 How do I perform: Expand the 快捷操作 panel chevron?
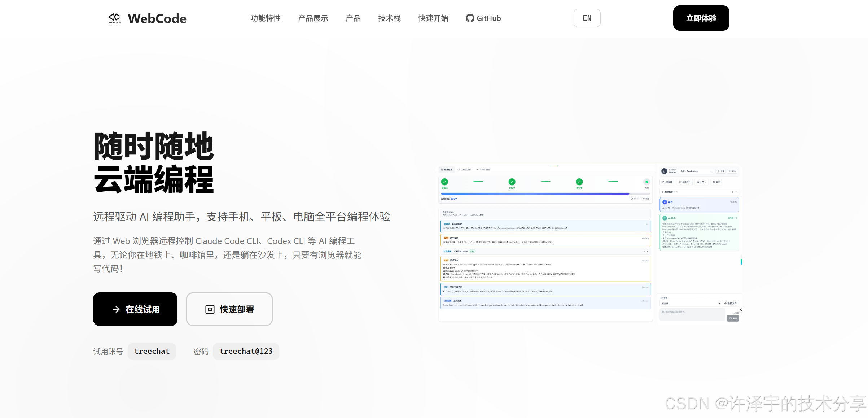[736, 192]
